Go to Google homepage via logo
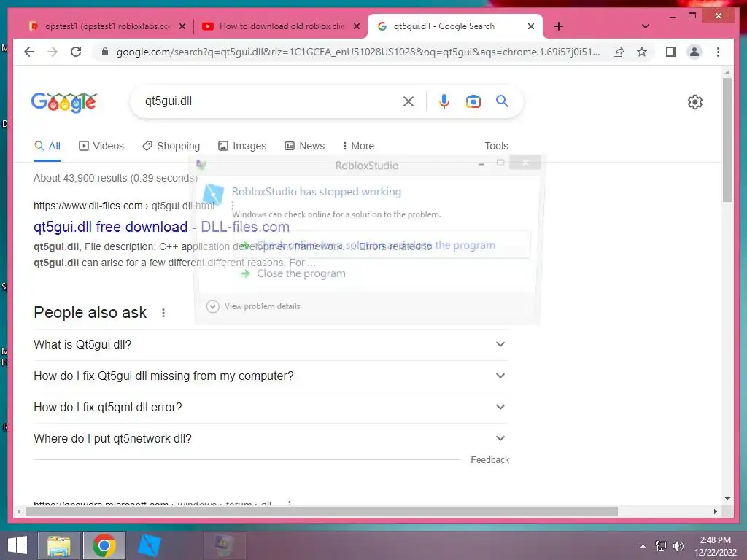 coord(64,102)
